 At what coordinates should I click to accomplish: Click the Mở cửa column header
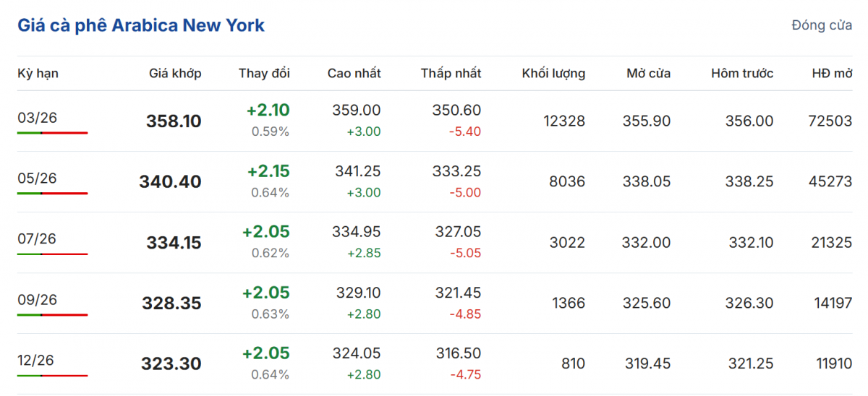[648, 73]
